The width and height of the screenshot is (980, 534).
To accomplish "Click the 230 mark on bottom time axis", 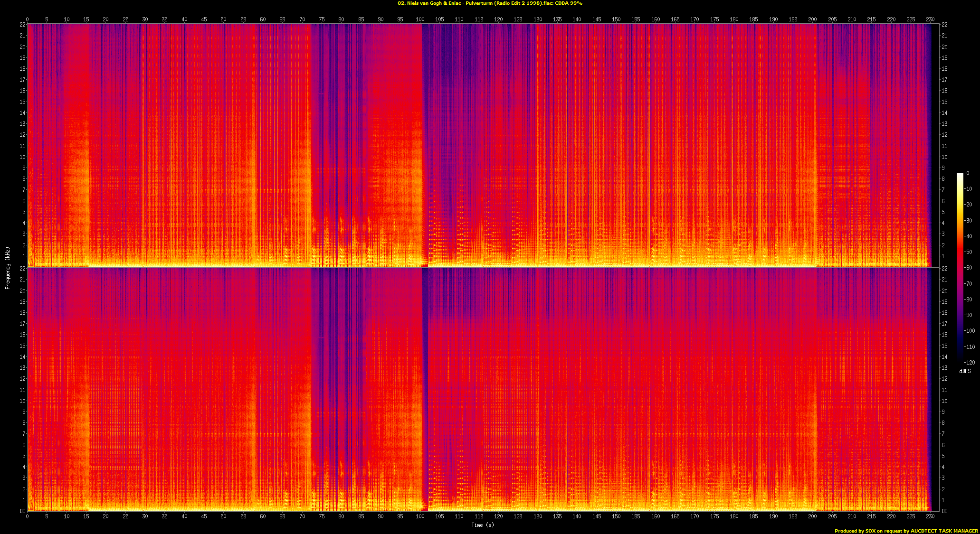I will tap(930, 516).
